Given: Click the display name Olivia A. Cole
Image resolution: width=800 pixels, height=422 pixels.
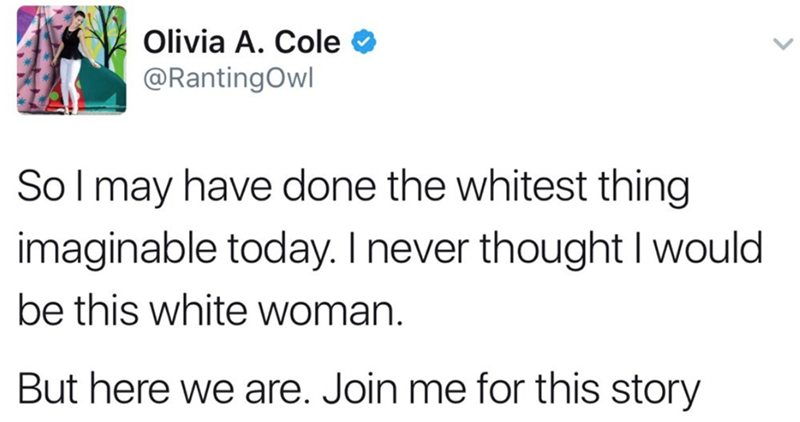Looking at the screenshot, I should pos(249,43).
